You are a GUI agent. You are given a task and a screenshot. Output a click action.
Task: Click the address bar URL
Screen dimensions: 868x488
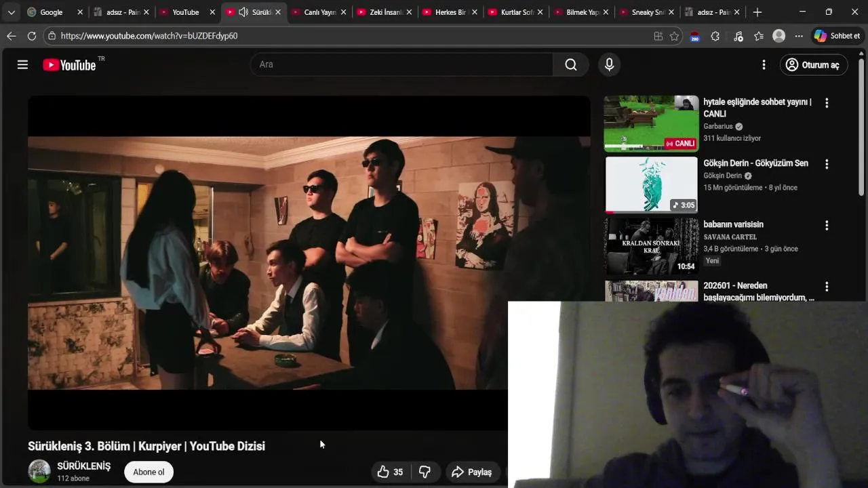click(x=149, y=36)
